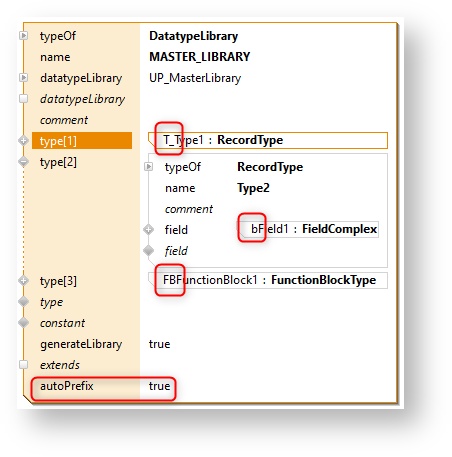Click the diamond icon beside constant

24,322
